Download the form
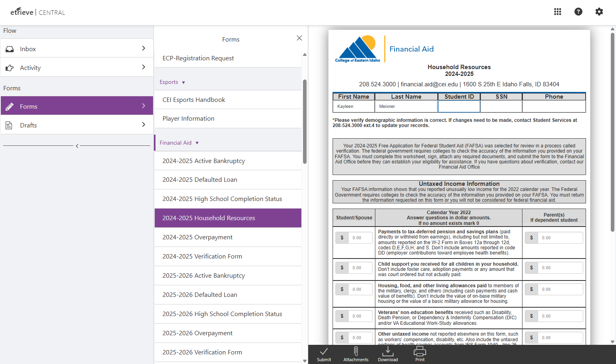This screenshot has width=616, height=364. (x=388, y=354)
